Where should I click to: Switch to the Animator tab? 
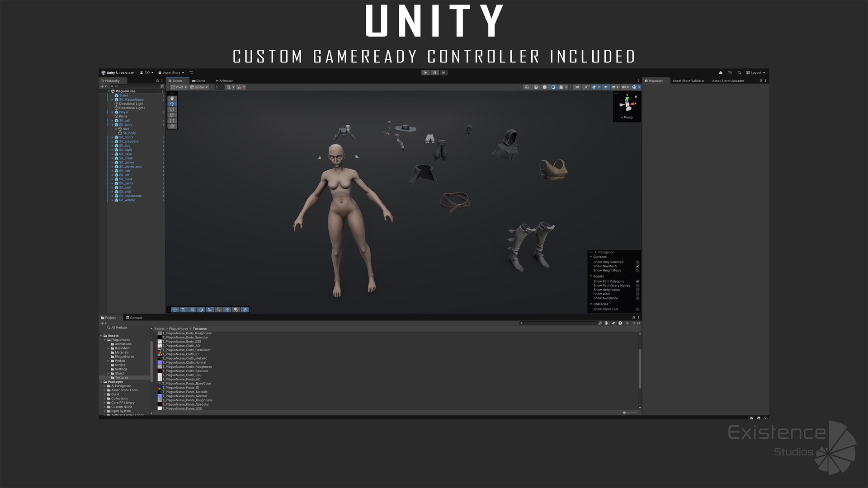[x=224, y=81]
